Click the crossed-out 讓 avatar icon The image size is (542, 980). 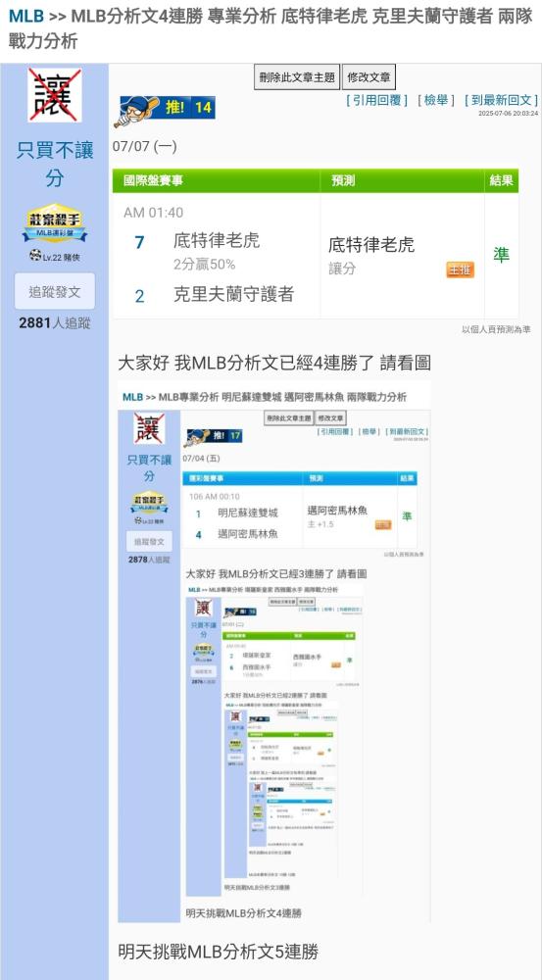pyautogui.click(x=54, y=95)
